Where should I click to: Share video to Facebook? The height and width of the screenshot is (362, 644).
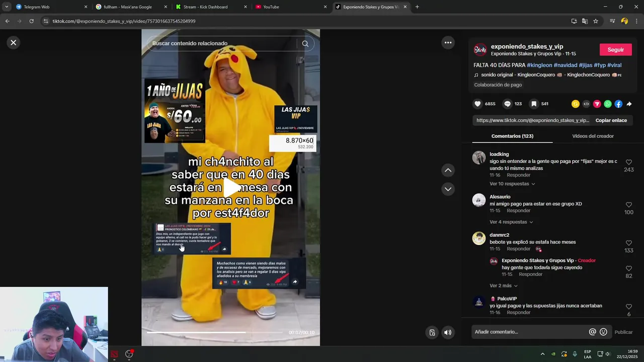(618, 104)
